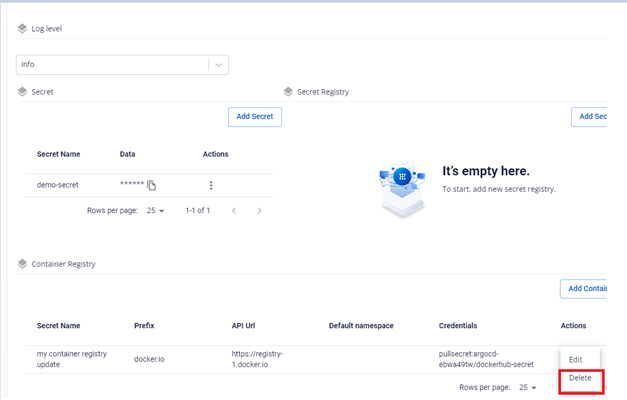Click the Container Registry section layers icon

click(x=22, y=264)
